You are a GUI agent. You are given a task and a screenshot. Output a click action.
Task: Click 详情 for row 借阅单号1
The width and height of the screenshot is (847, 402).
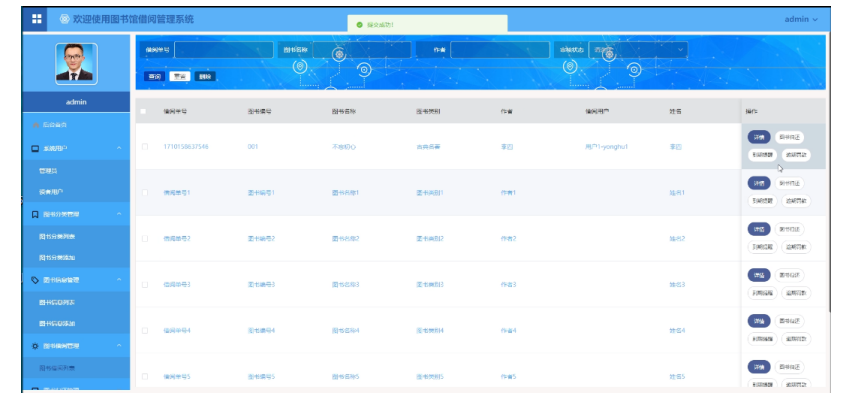(x=759, y=183)
